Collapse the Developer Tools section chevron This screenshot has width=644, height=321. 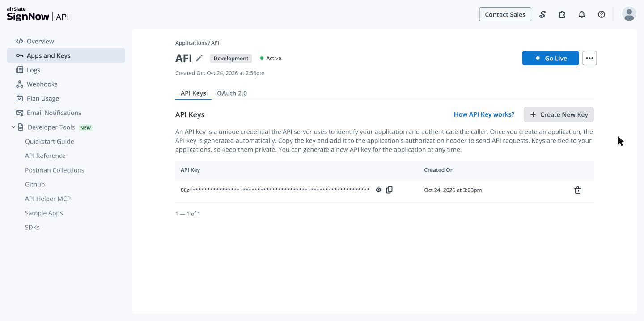pos(13,127)
